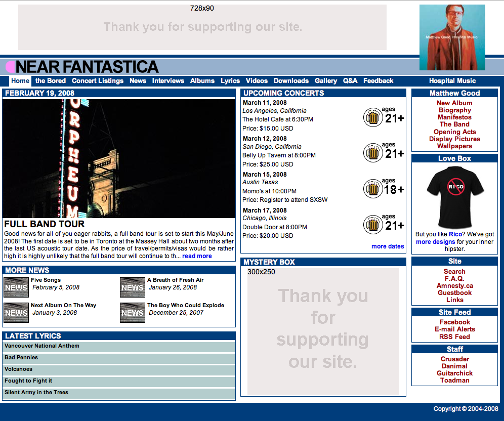The width and height of the screenshot is (504, 421).
Task: Open the Videos page
Action: coord(257,80)
